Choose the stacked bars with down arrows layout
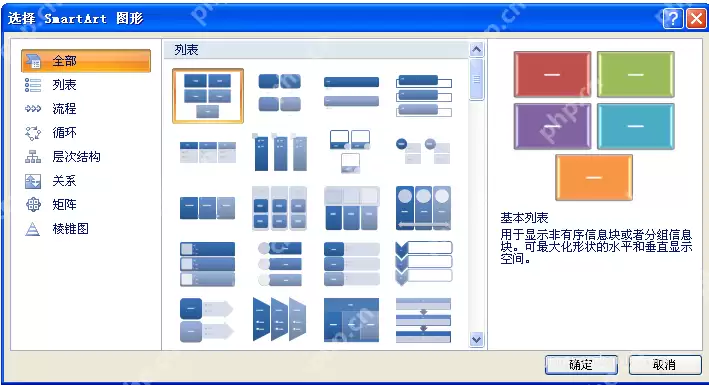 click(x=423, y=320)
